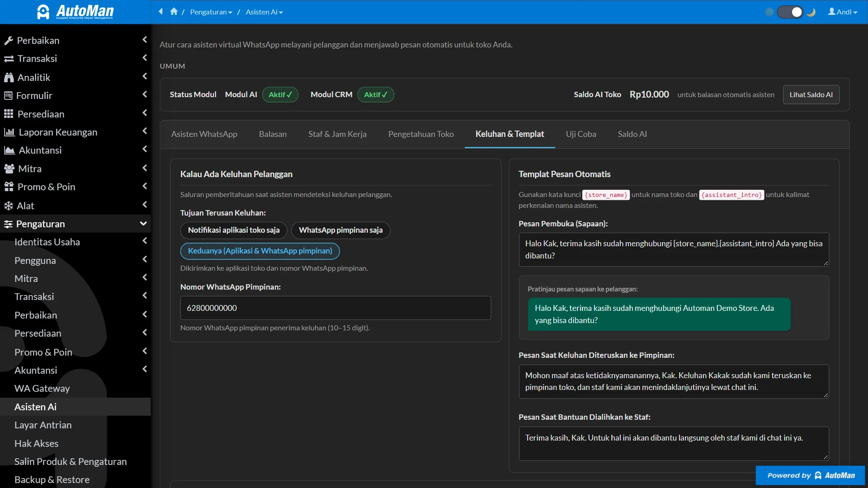Open the Pengaturan breadcrumb dropdown
The width and height of the screenshot is (868, 488).
211,12
